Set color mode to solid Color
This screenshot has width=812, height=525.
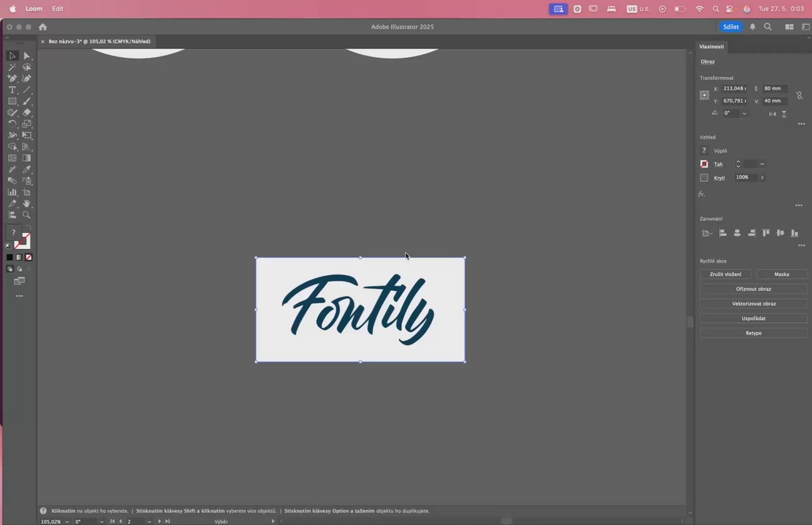point(10,257)
